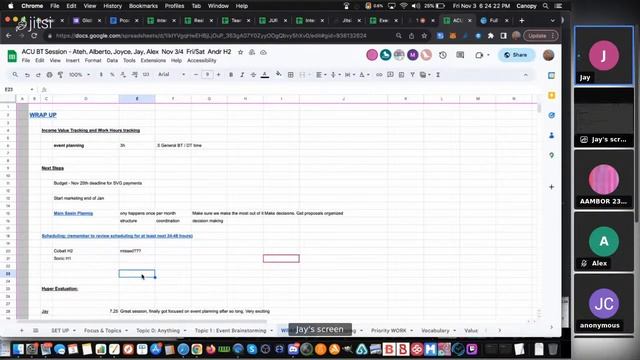Click the Insert link icon
This screenshot has width=640, height=360.
(x=379, y=75)
